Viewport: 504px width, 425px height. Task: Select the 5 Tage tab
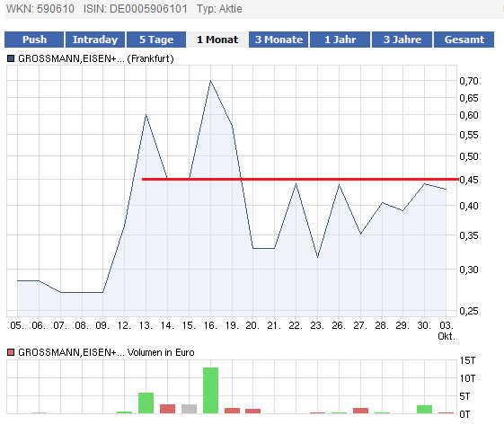pos(156,40)
